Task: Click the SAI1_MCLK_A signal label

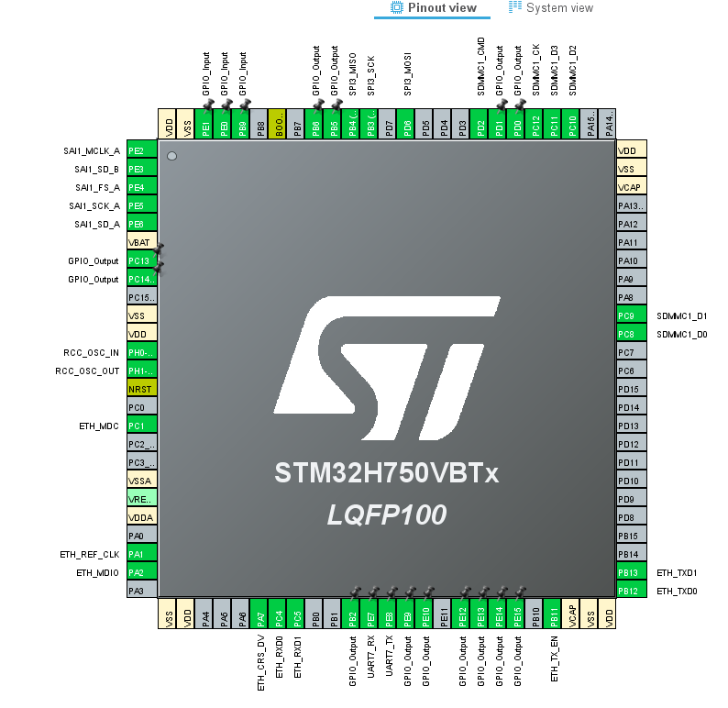Action: pyautogui.click(x=92, y=151)
